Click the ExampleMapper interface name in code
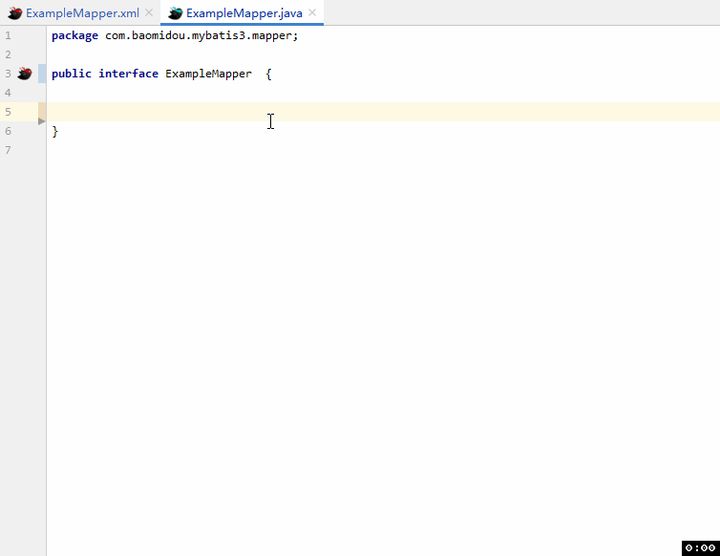This screenshot has height=556, width=720. click(x=208, y=74)
